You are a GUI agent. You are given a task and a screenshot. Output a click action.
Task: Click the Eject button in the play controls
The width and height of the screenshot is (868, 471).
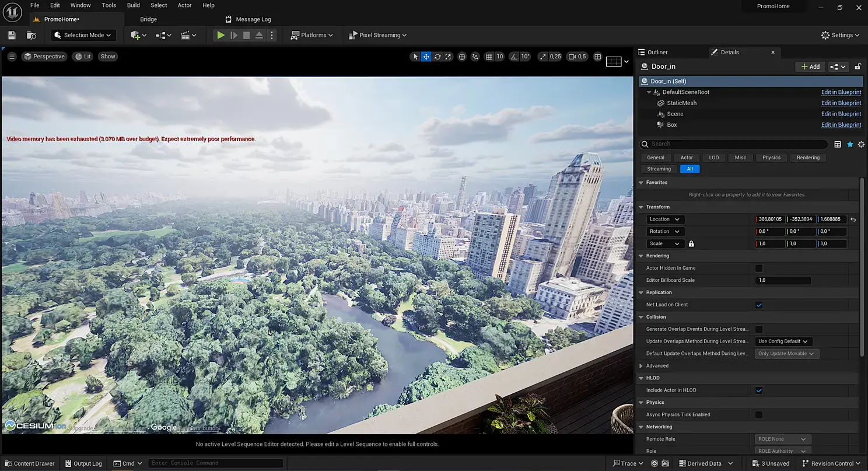(260, 35)
